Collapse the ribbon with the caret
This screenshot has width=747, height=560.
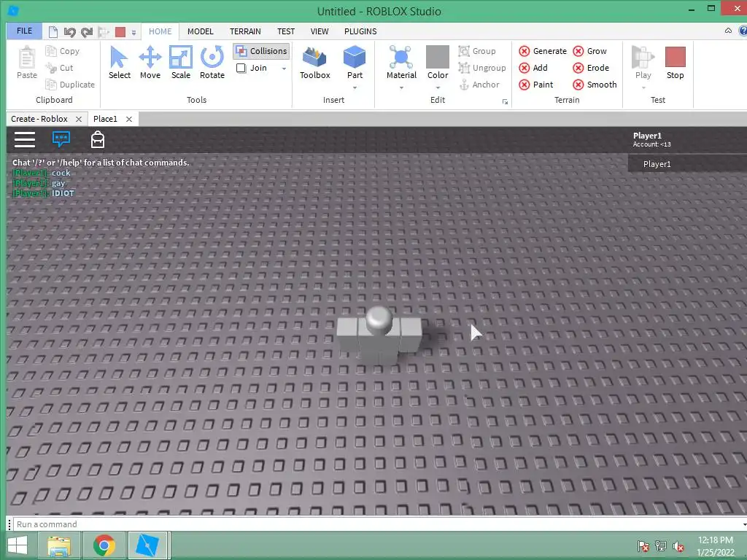point(728,31)
